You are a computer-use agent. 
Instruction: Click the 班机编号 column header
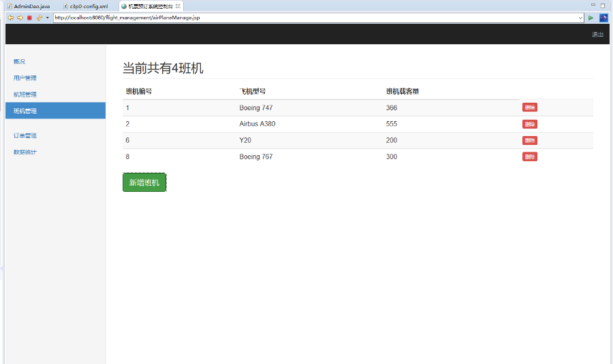pyautogui.click(x=139, y=91)
